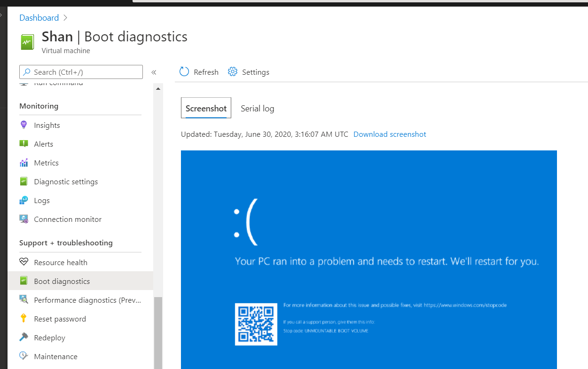
Task: Click the Insights lightbulb icon
Action: click(24, 125)
